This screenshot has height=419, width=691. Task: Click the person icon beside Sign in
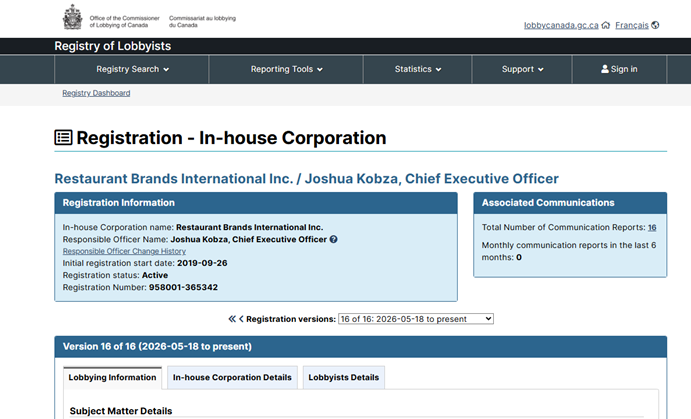pyautogui.click(x=605, y=69)
